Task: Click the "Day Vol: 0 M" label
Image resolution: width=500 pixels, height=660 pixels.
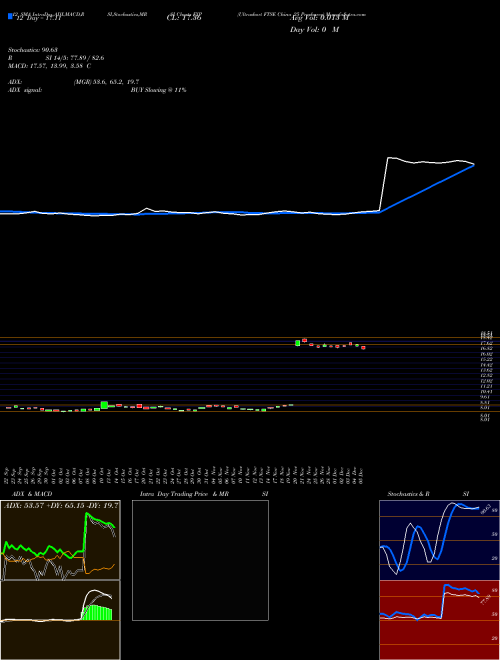Action: 314,30
